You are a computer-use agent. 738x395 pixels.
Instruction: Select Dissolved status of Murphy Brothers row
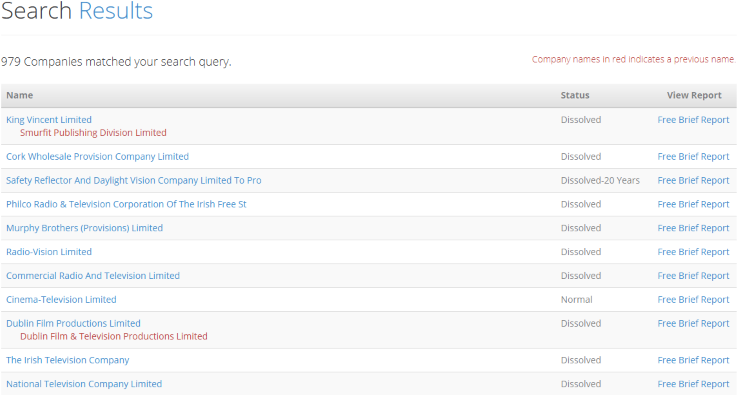pyautogui.click(x=581, y=228)
